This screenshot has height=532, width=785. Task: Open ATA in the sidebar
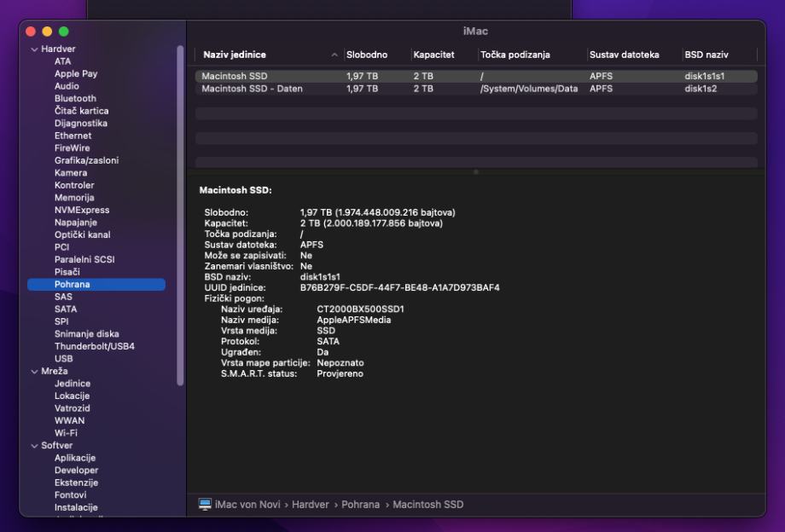click(62, 61)
